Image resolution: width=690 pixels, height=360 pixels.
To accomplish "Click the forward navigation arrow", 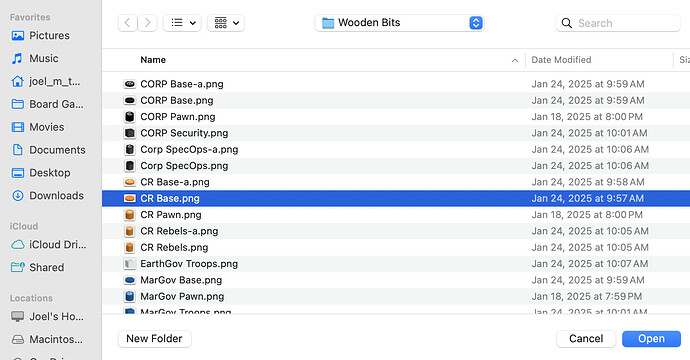I will pyautogui.click(x=148, y=23).
